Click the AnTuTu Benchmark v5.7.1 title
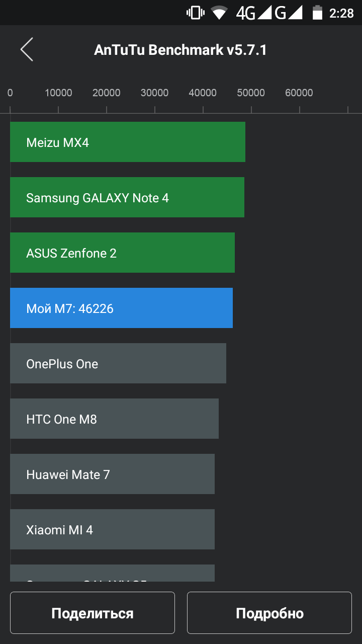This screenshot has height=644, width=362. click(180, 50)
